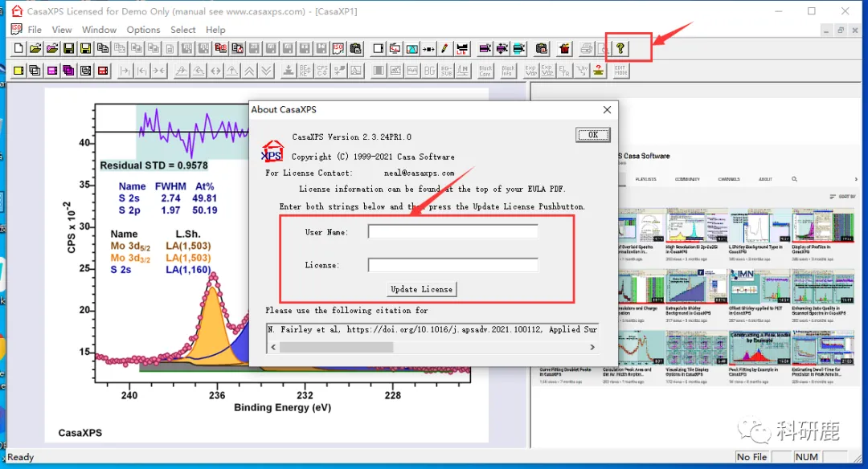Click the New file toolbar icon
Image resolution: width=868 pixels, height=469 pixels.
click(18, 49)
